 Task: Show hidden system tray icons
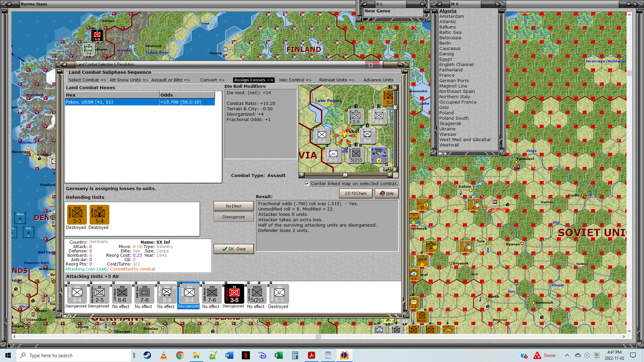[x=567, y=355]
